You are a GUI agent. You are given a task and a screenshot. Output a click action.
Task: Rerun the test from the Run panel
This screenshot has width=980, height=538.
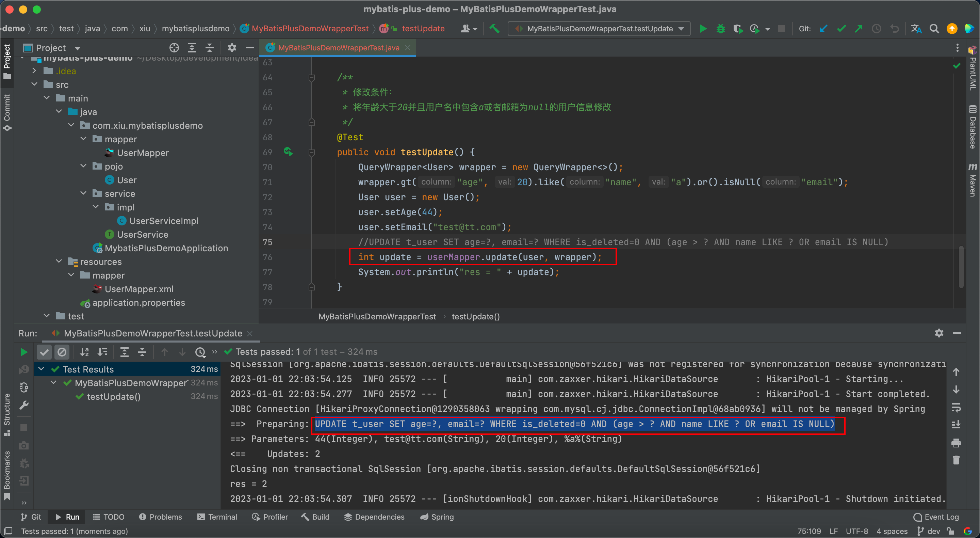(x=23, y=352)
